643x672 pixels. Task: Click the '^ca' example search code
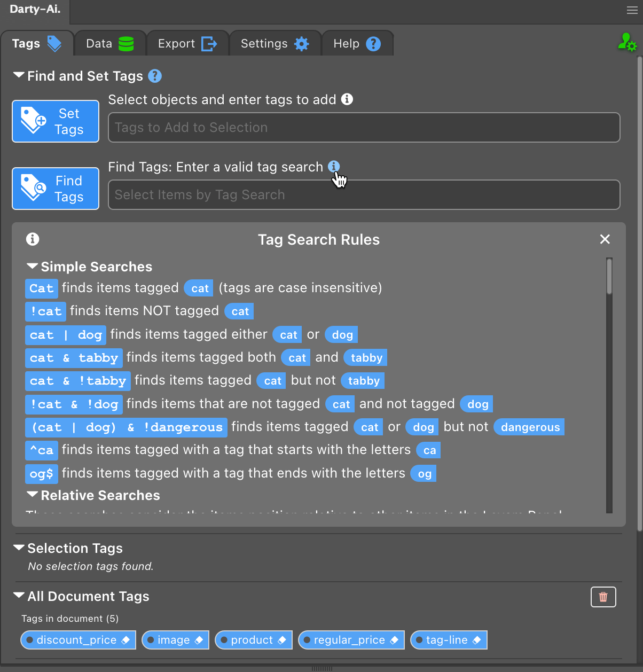42,450
